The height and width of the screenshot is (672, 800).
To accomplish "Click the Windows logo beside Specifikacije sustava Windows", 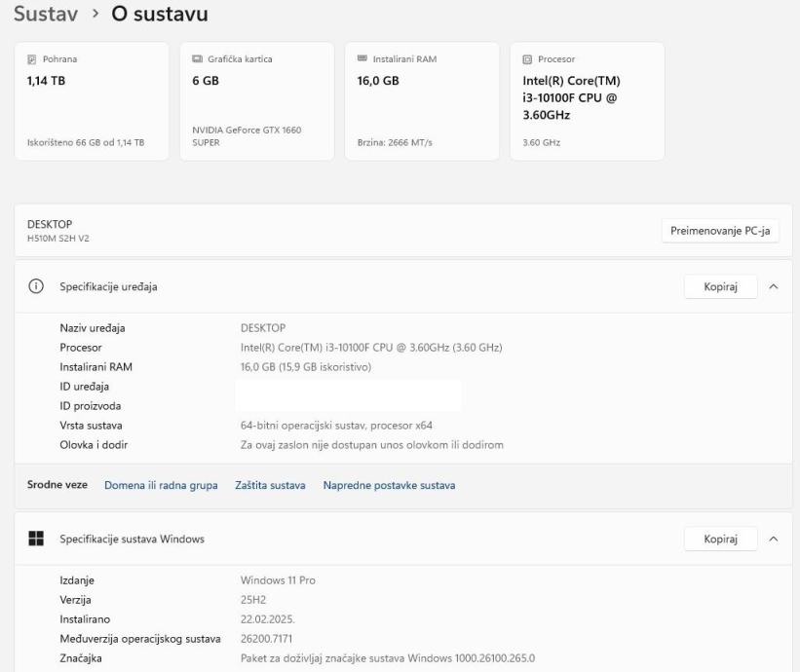I will pyautogui.click(x=37, y=539).
